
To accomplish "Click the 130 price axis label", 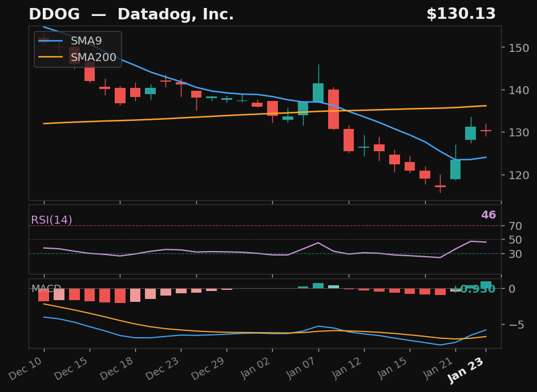I will pos(519,132).
